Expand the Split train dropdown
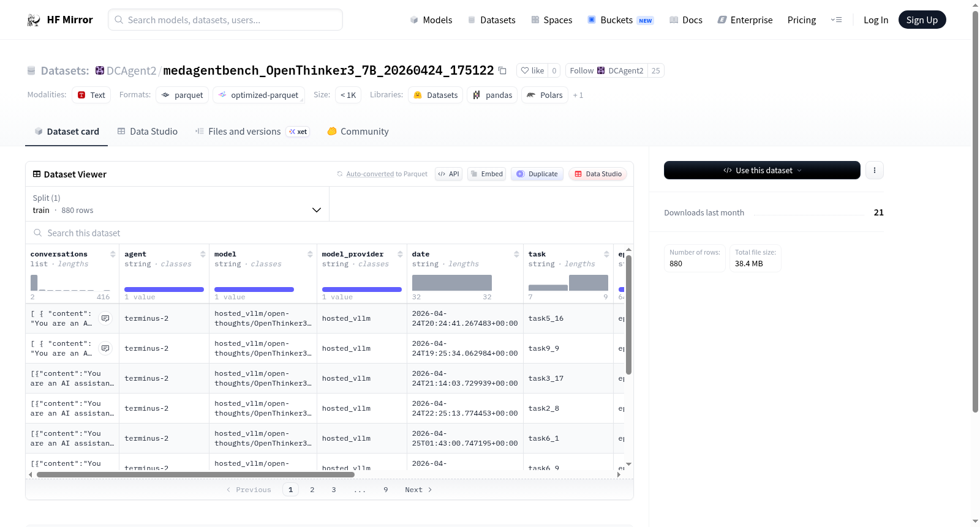The image size is (980, 527). click(x=178, y=204)
